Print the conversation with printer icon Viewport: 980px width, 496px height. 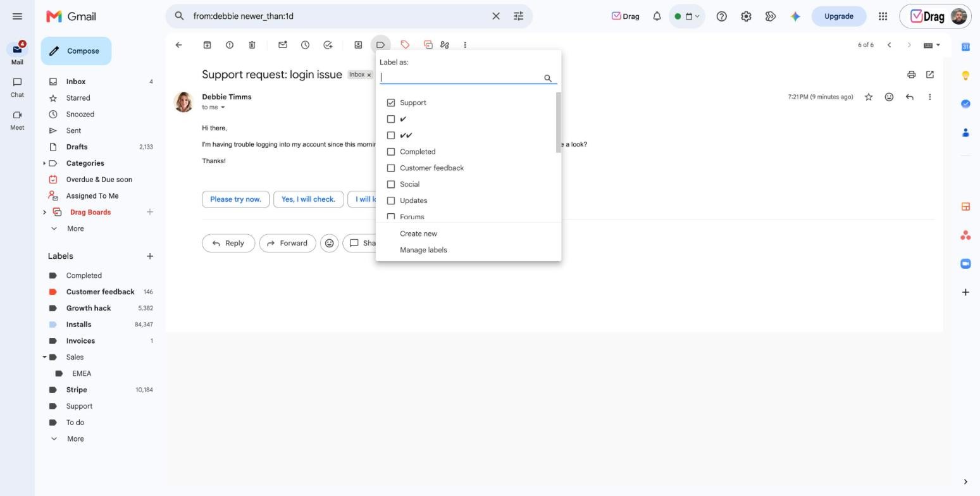[x=911, y=75]
